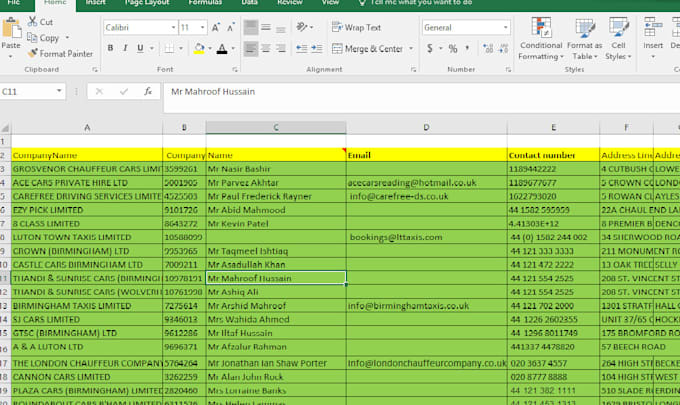Open the File tab
The height and width of the screenshot is (405, 680).
[14, 3]
